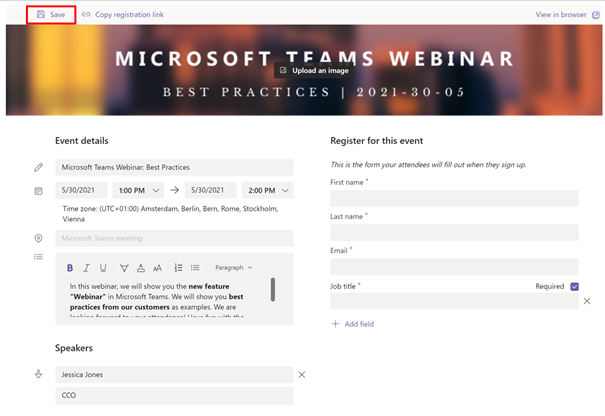The height and width of the screenshot is (416, 605).
Task: Toggle the Required checkbox for Job title
Action: [574, 286]
